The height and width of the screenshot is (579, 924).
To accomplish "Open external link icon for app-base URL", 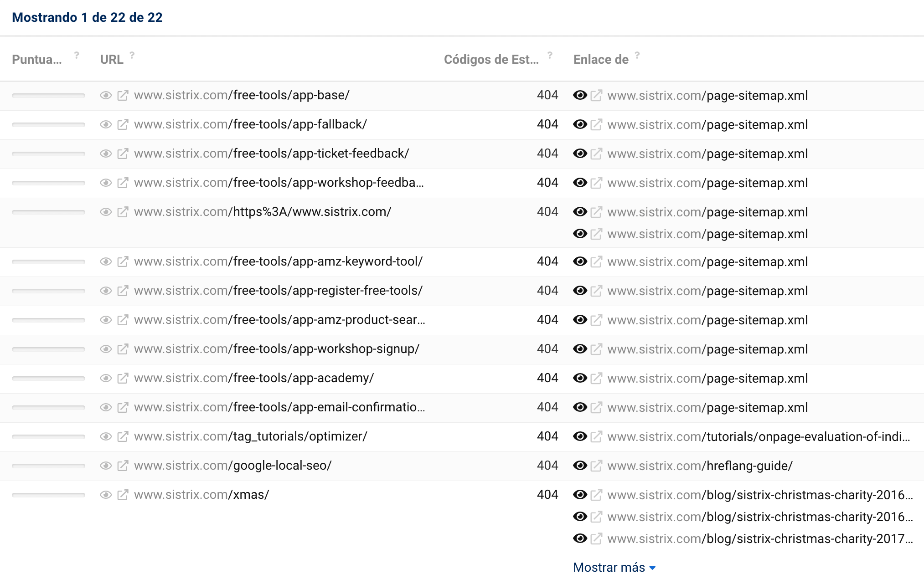I will (x=123, y=95).
